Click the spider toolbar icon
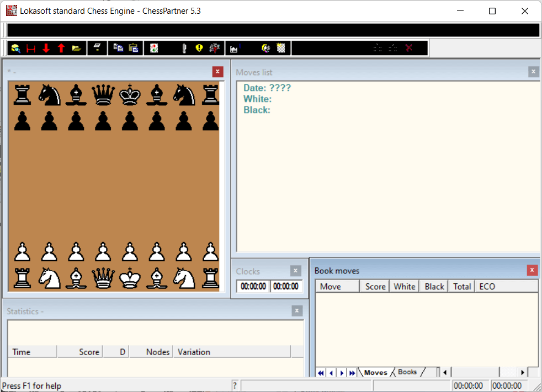Image resolution: width=542 pixels, height=392 pixels. 215,48
